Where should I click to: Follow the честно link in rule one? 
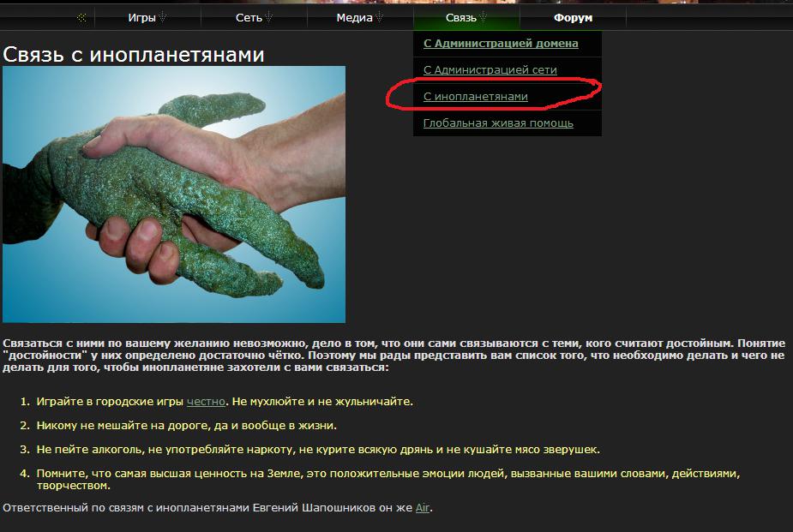pyautogui.click(x=206, y=402)
